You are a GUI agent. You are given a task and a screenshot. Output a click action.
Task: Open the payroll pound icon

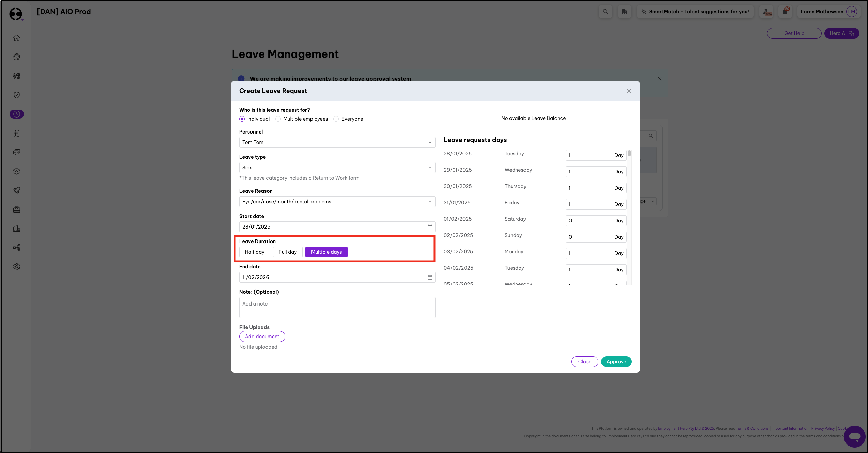pyautogui.click(x=17, y=133)
